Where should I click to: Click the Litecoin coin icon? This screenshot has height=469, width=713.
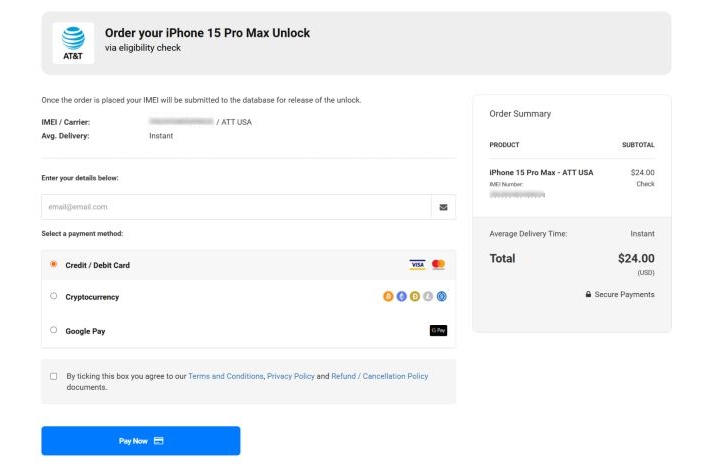coord(428,297)
